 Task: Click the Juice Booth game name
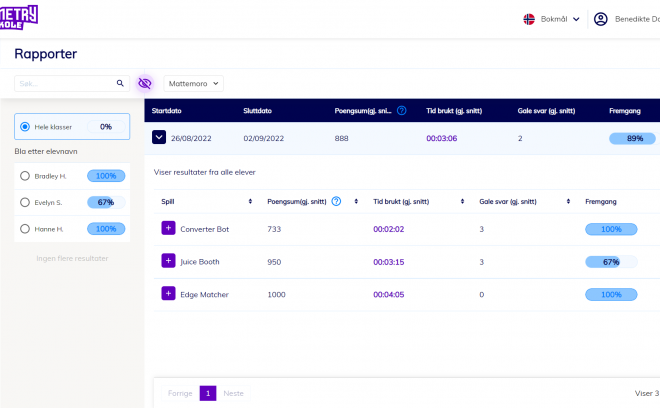click(200, 262)
